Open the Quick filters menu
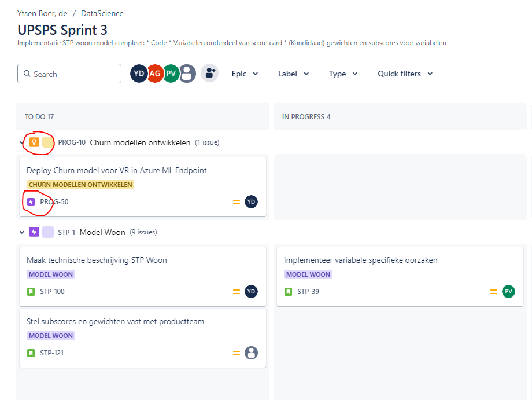 pyautogui.click(x=404, y=74)
